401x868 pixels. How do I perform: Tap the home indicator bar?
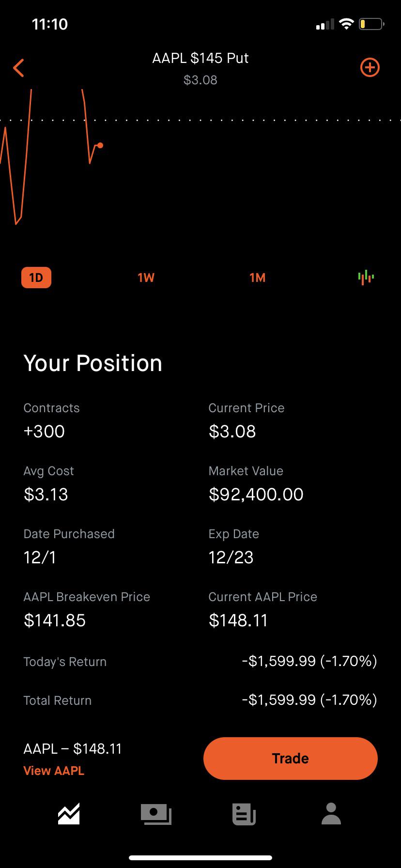pos(200,858)
